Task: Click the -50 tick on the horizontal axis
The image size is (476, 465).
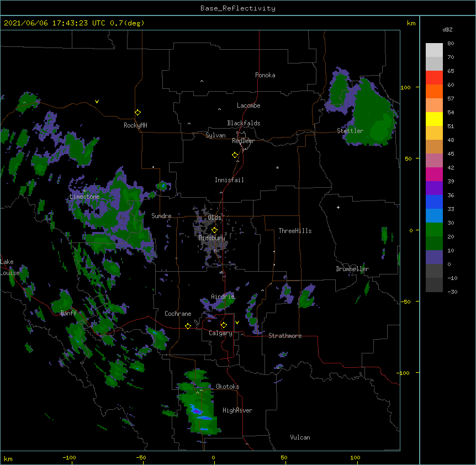Action: click(x=141, y=457)
